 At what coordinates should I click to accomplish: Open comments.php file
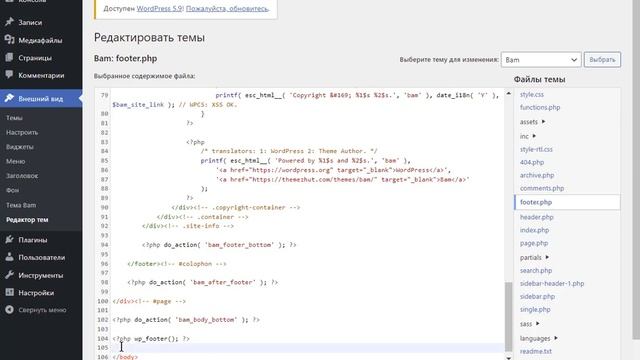pos(542,188)
